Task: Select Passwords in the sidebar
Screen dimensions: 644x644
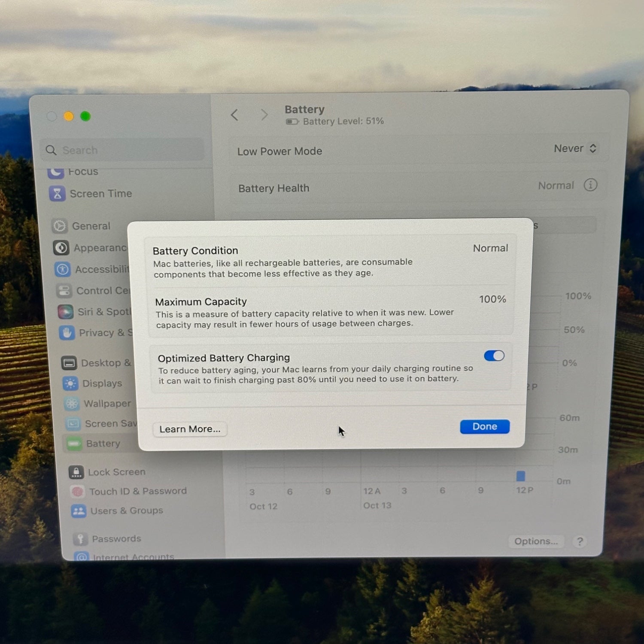Action: tap(116, 538)
